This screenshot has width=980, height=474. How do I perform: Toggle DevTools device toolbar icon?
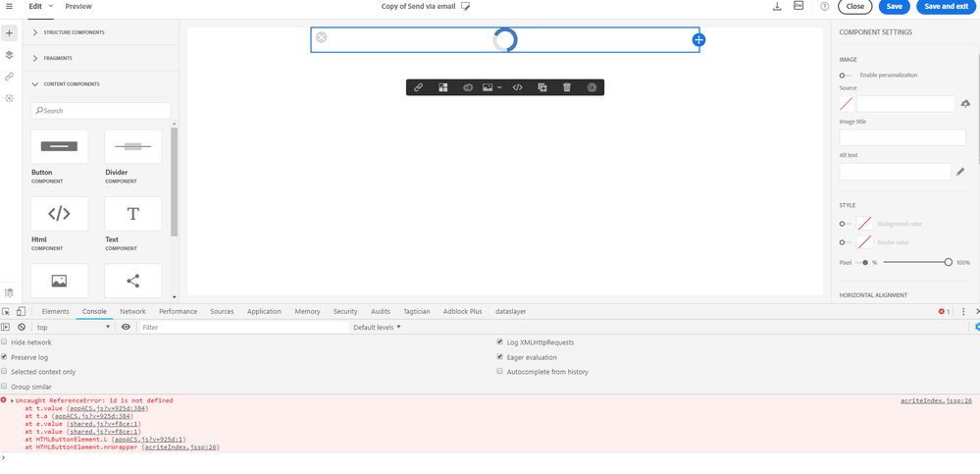[x=21, y=311]
